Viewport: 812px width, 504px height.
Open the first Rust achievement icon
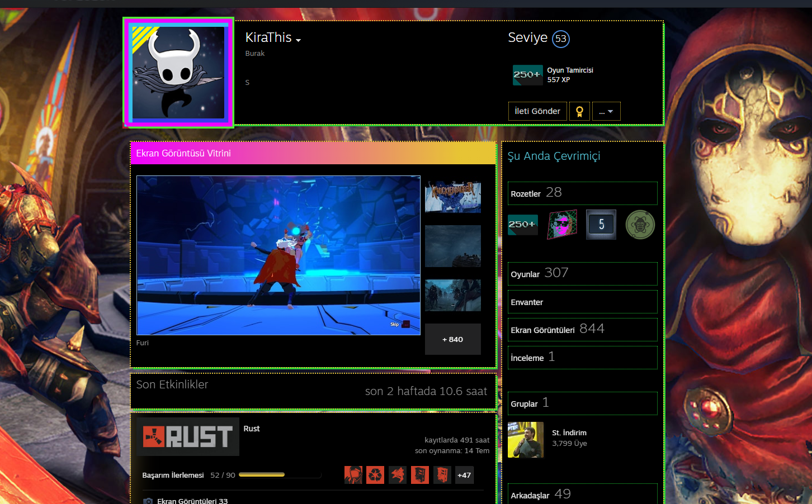pos(353,475)
